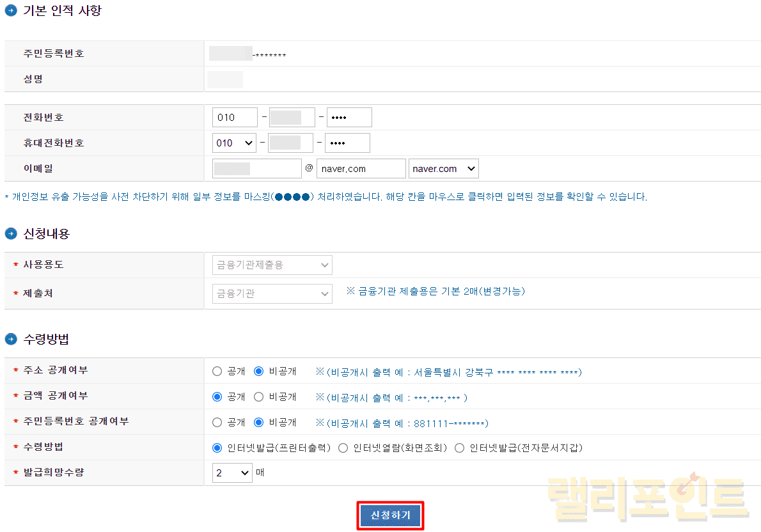This screenshot has height=532, width=761.
Task: Select 인터넷열람(화면조회) receipt method
Action: click(343, 448)
